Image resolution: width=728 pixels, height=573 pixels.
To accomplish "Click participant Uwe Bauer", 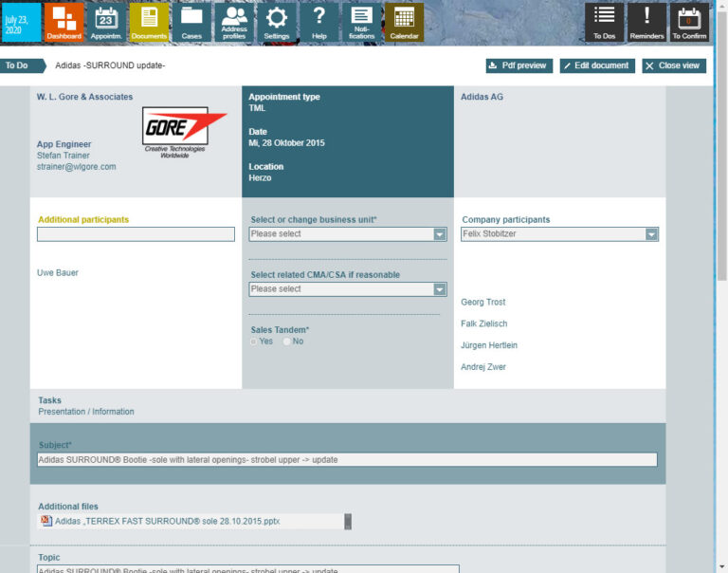I will pyautogui.click(x=58, y=273).
